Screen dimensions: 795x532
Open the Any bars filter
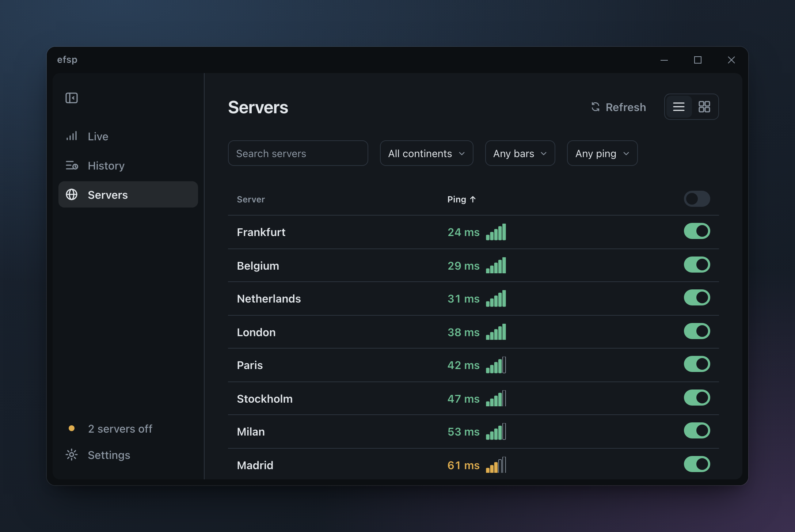point(520,153)
